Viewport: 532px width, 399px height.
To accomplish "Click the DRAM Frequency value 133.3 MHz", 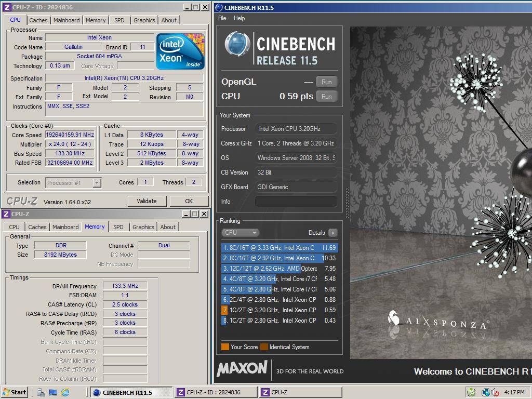I will (125, 286).
